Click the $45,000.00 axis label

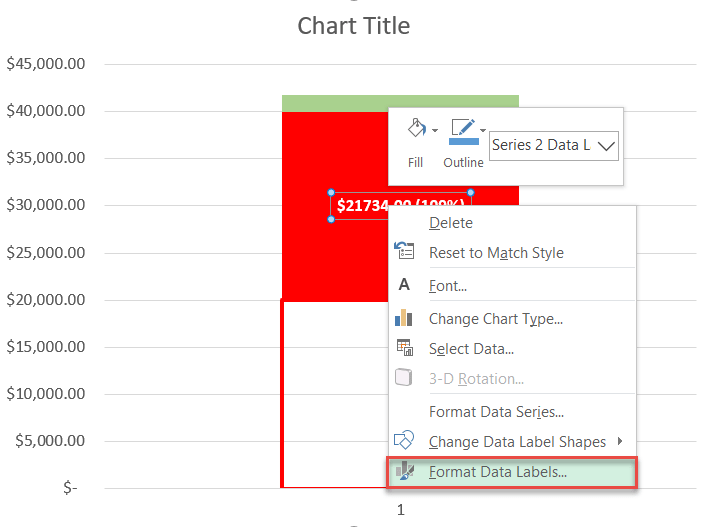tap(45, 64)
